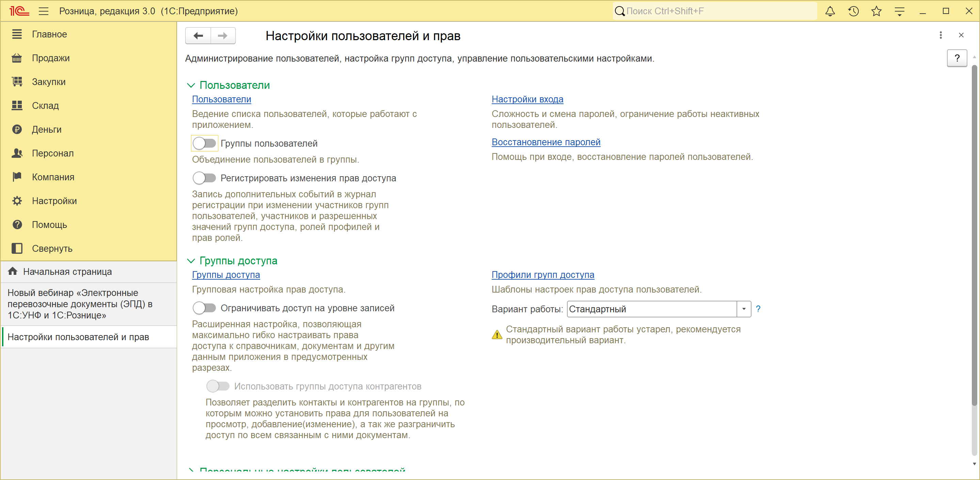Click the Компания flag icon
This screenshot has width=980, height=480.
pos(17,177)
